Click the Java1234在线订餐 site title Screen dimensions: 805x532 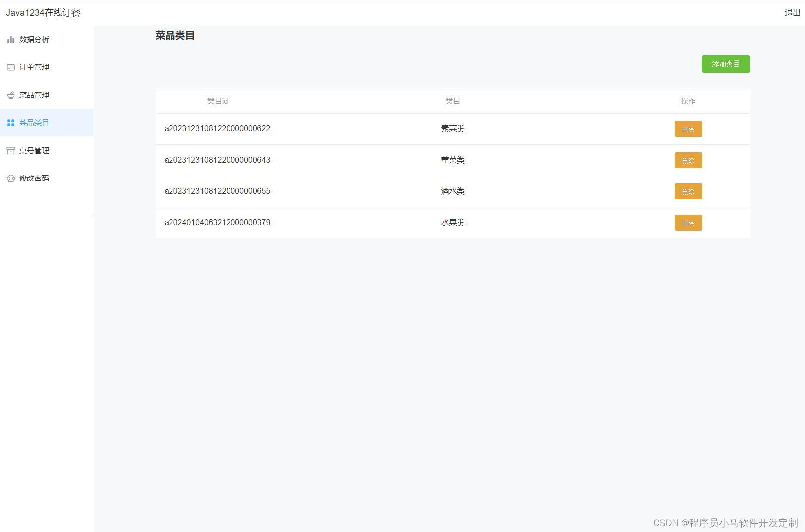coord(43,12)
